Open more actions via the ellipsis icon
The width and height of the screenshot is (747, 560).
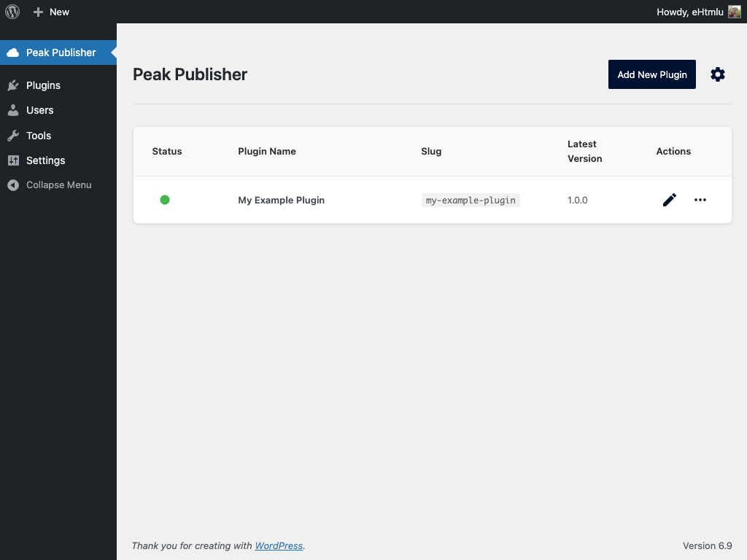700,200
